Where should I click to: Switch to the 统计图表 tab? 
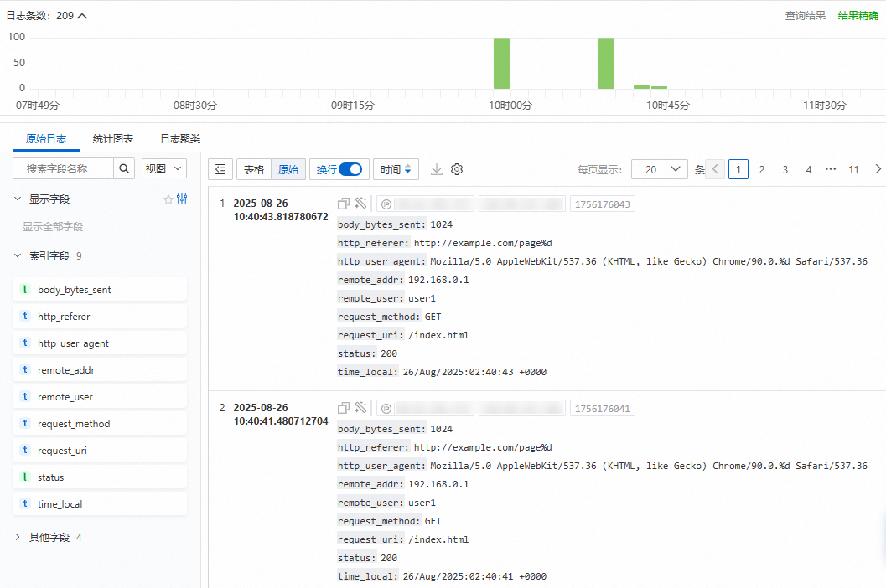pos(113,139)
